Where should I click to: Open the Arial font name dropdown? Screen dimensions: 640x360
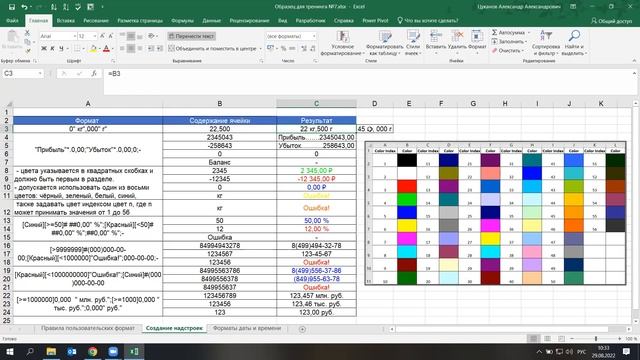75,36
